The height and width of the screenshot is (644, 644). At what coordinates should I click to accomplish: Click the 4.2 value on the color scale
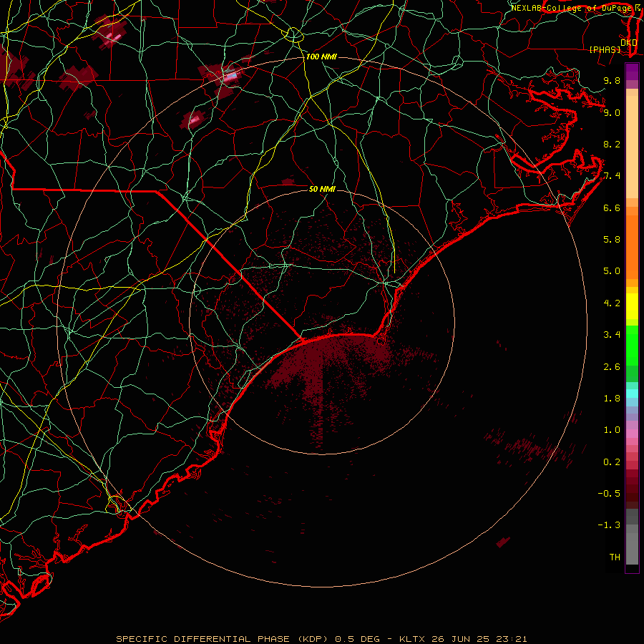pos(612,303)
